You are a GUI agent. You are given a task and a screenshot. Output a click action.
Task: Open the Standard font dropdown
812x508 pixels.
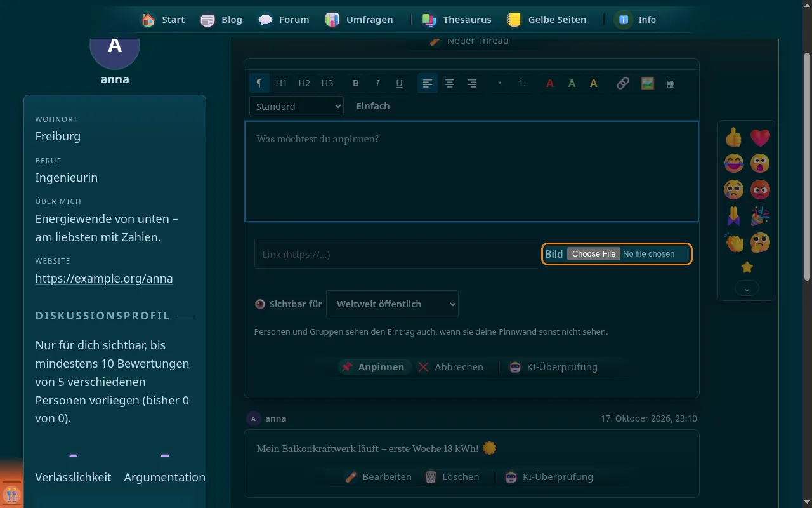coord(296,106)
